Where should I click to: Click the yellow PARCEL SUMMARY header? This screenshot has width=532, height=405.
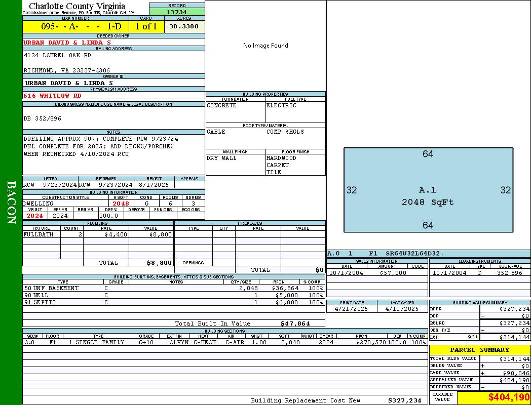coord(479,350)
